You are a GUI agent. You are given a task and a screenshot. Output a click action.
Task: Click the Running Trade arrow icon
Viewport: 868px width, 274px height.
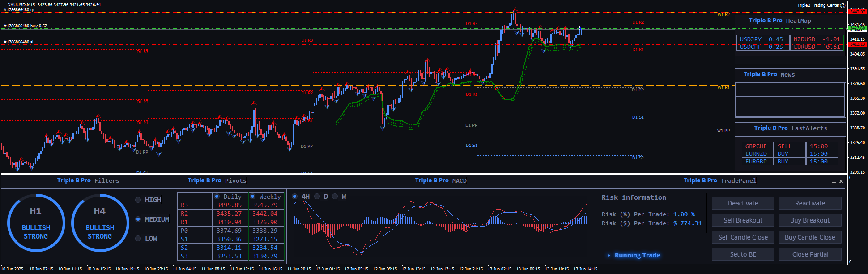pyautogui.click(x=608, y=255)
